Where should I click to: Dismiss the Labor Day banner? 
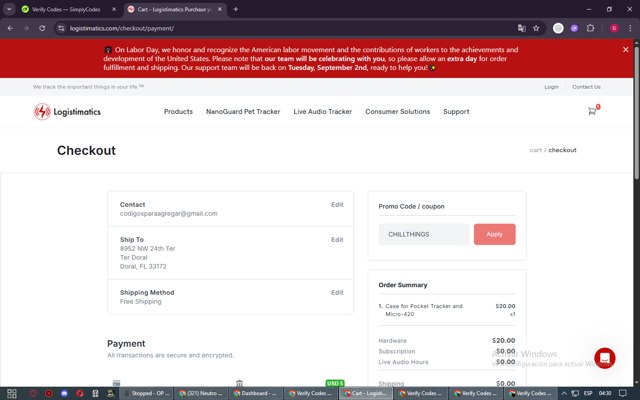point(625,49)
